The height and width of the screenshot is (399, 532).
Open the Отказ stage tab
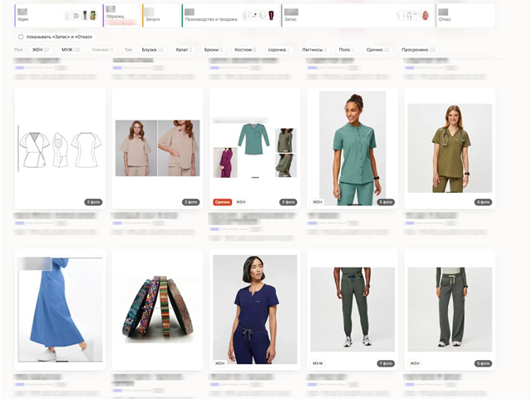click(465, 16)
